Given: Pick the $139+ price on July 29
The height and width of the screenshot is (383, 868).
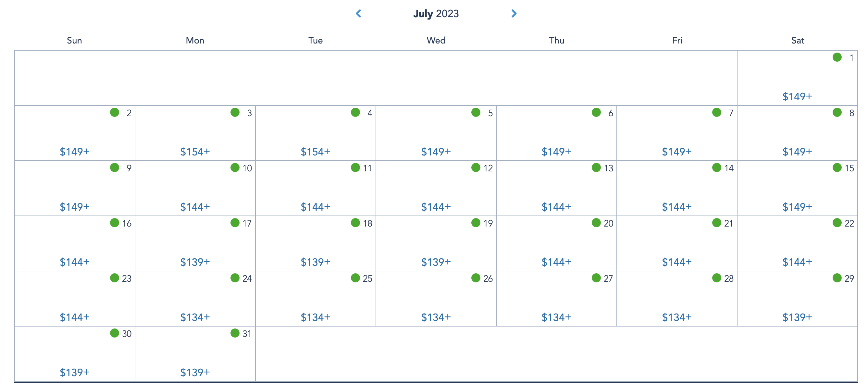Looking at the screenshot, I should (x=797, y=317).
